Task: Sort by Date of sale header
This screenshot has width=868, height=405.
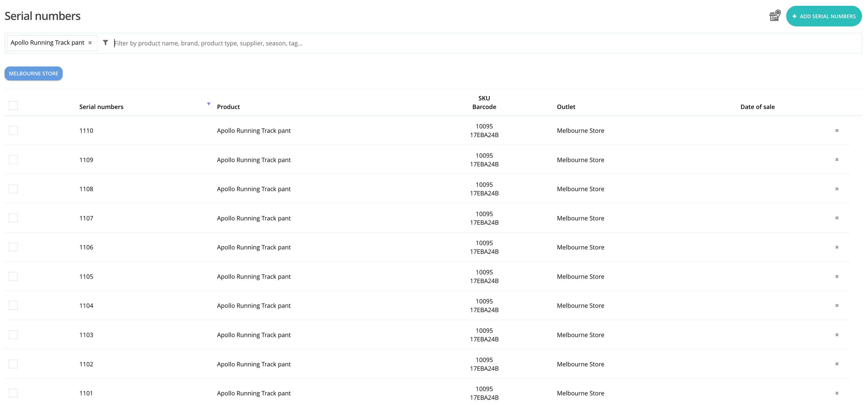Action: pyautogui.click(x=757, y=107)
